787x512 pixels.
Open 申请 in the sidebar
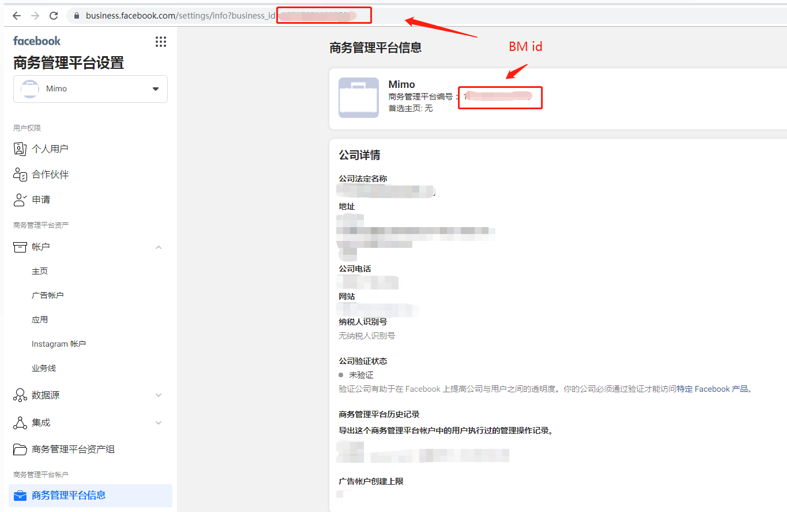pyautogui.click(x=41, y=200)
